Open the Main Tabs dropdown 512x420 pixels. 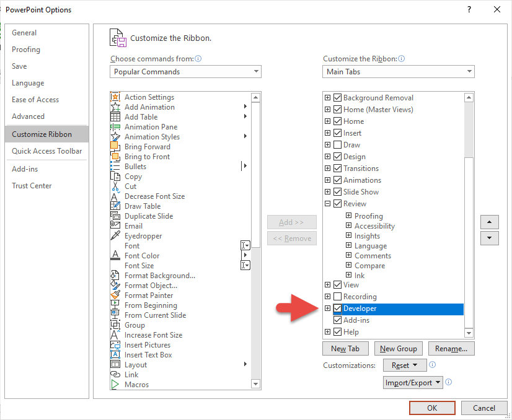[x=468, y=71]
